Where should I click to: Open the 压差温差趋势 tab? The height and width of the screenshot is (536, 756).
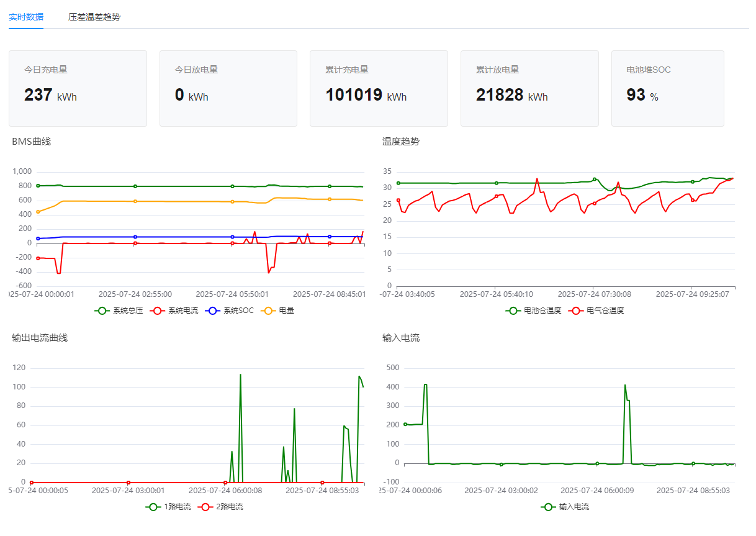94,17
